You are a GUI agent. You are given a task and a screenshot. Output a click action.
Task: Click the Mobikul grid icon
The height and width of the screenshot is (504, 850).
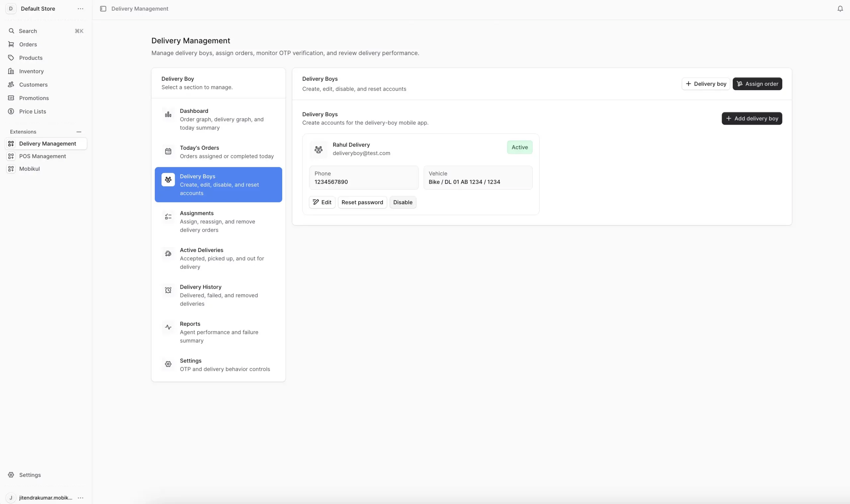[x=11, y=169]
